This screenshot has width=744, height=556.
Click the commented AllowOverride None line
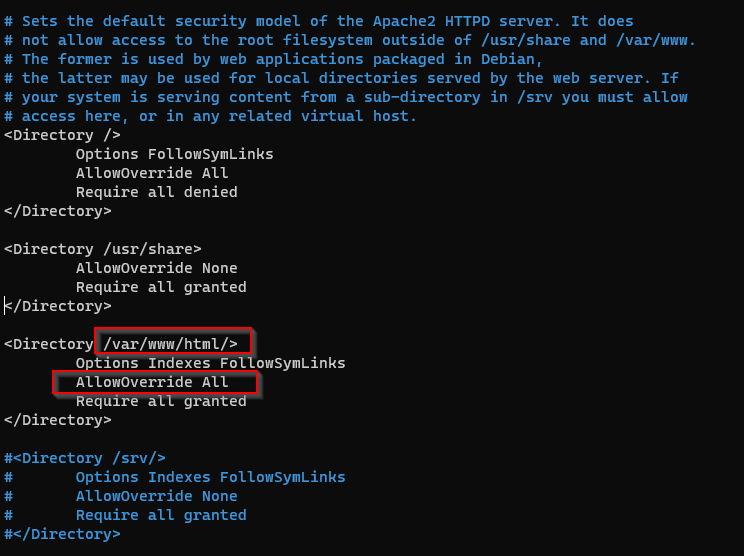(x=121, y=496)
